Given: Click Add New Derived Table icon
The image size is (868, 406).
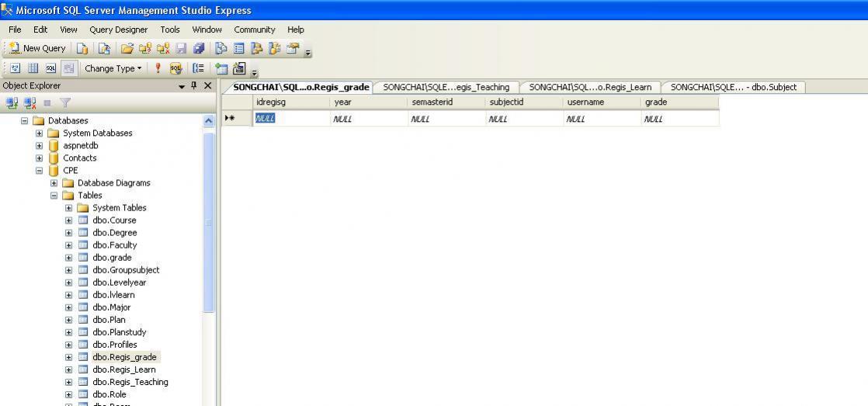Looking at the screenshot, I should coord(239,68).
